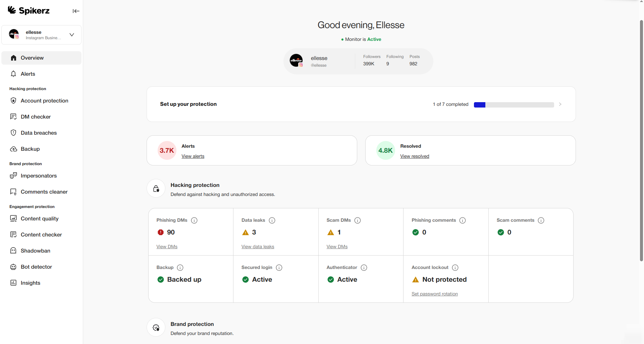This screenshot has height=344, width=644.
Task: Open the Overview page
Action: pos(42,58)
